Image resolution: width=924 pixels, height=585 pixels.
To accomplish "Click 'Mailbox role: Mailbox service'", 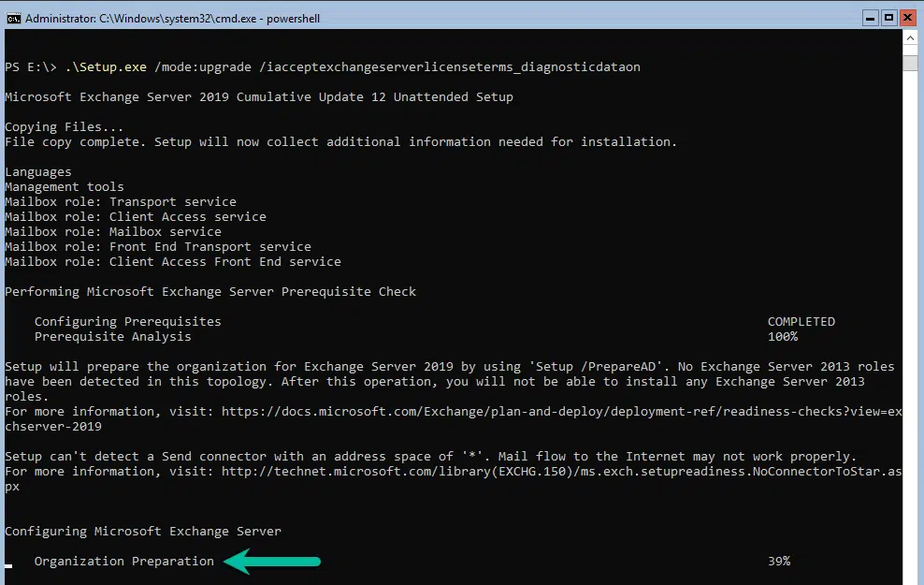I will (113, 232).
